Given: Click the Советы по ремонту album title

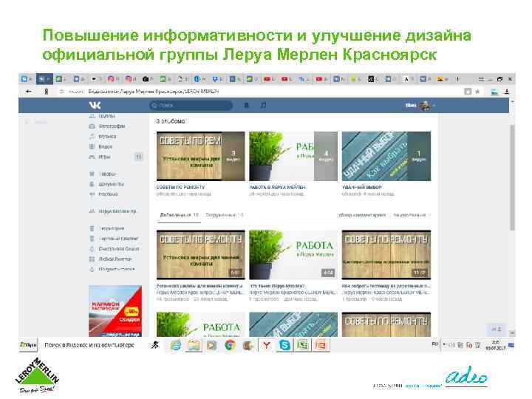Looking at the screenshot, I should point(180,187).
